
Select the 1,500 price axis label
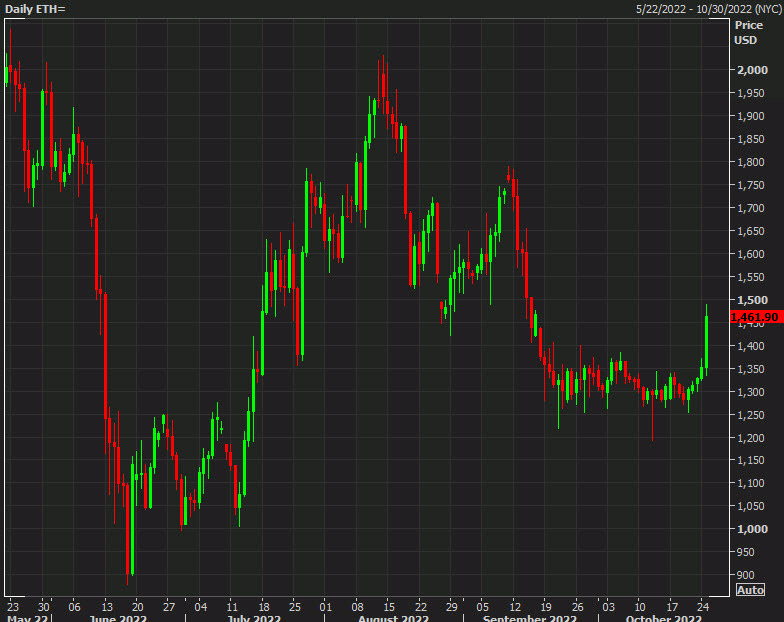751,300
